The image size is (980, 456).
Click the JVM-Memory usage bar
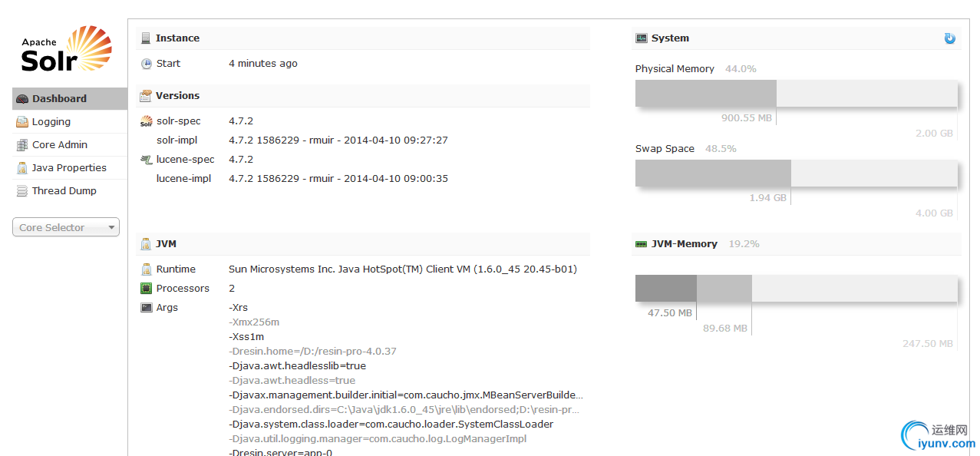(797, 288)
